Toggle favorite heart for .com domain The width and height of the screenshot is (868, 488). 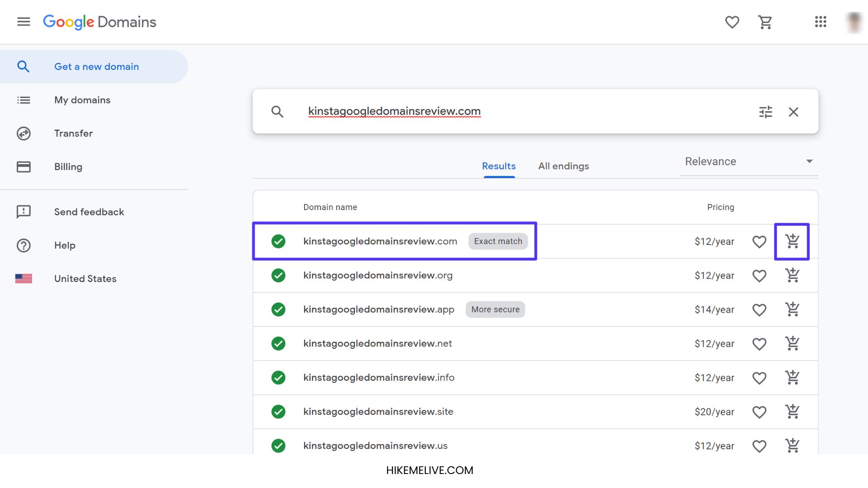point(759,241)
